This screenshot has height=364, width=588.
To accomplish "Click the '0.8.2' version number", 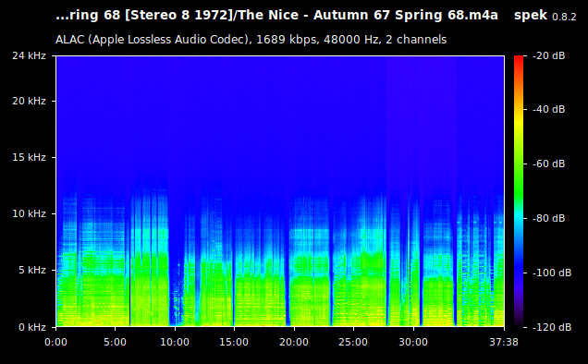I will point(564,17).
